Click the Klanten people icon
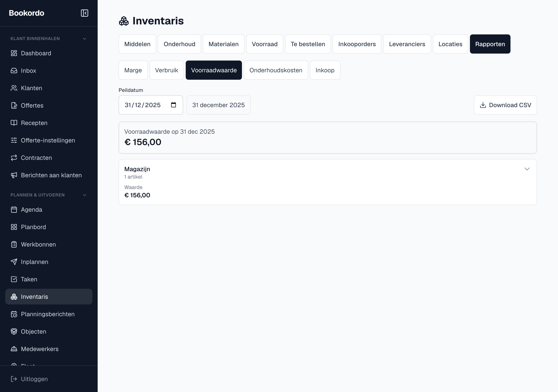The width and height of the screenshot is (558, 392). point(14,88)
